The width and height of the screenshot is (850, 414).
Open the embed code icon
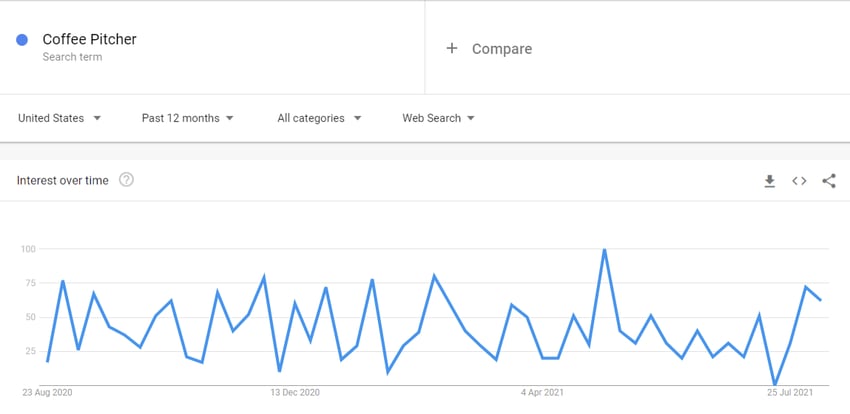pos(799,181)
